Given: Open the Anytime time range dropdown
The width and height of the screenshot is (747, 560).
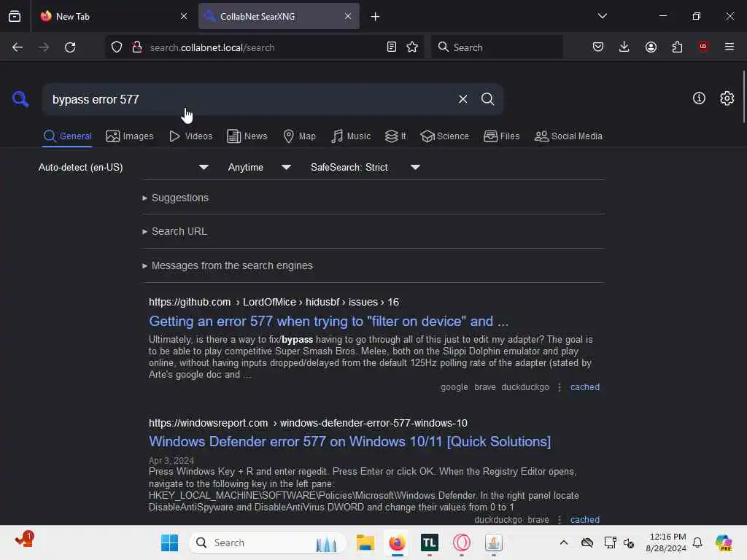Looking at the screenshot, I should (x=259, y=167).
